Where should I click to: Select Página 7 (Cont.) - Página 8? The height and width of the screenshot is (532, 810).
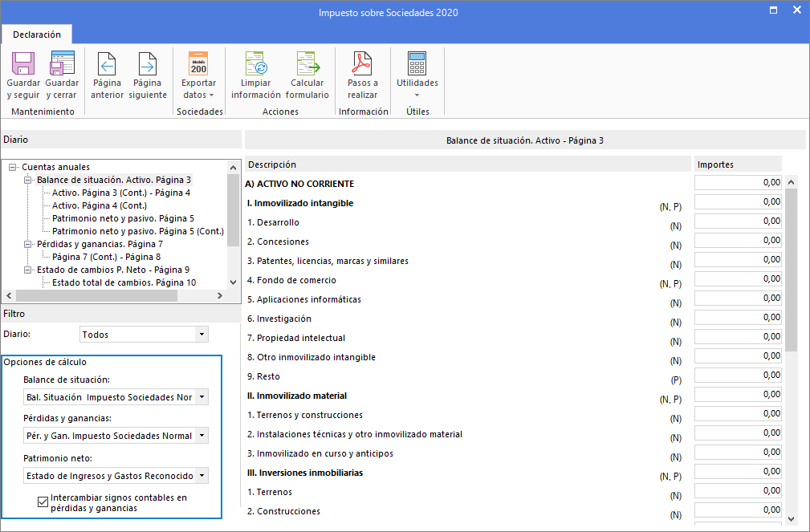[107, 257]
